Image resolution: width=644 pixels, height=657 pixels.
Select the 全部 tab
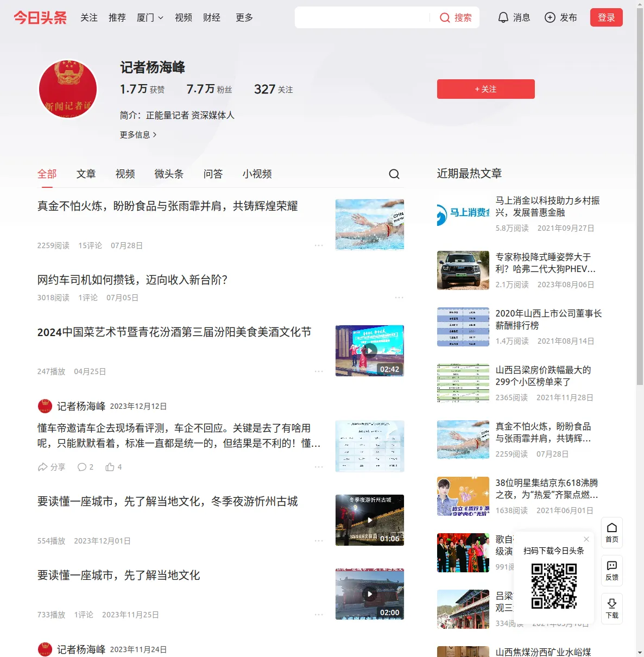[x=47, y=174]
